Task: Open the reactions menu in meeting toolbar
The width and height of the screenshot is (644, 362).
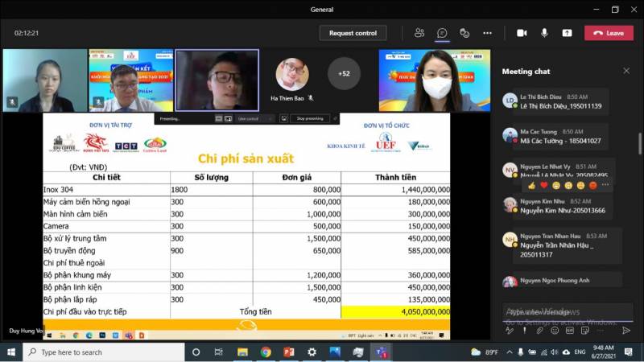Action: 464,33
